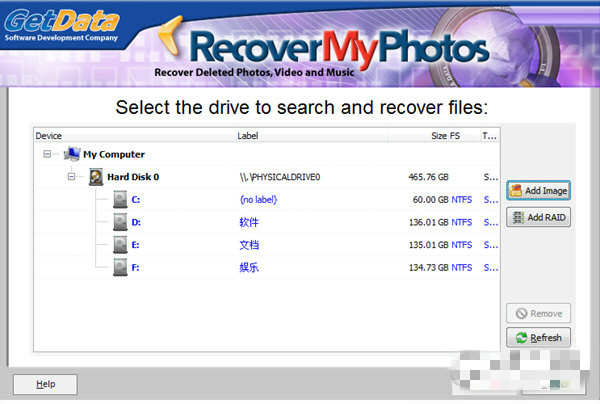Click the Add RAID button

pyautogui.click(x=538, y=217)
